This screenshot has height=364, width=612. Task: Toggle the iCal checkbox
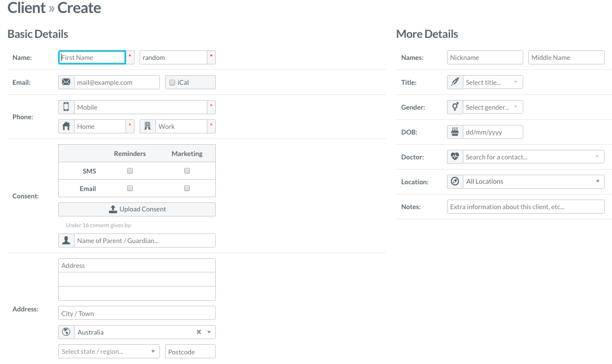[172, 83]
